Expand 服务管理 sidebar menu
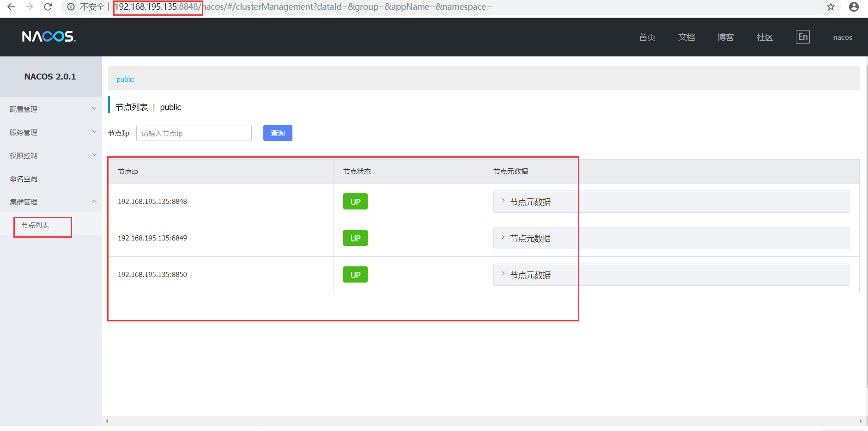The image size is (868, 431). (51, 132)
